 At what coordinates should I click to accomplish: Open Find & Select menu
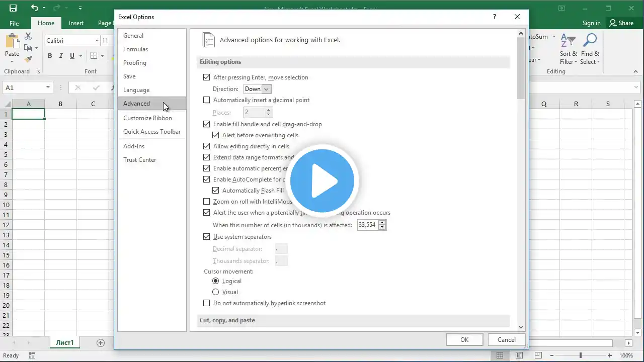click(x=590, y=49)
